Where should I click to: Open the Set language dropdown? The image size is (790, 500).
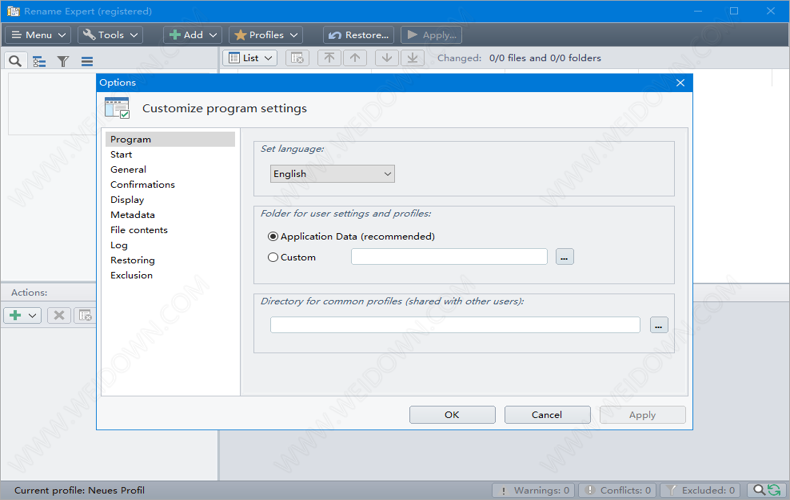tap(332, 174)
